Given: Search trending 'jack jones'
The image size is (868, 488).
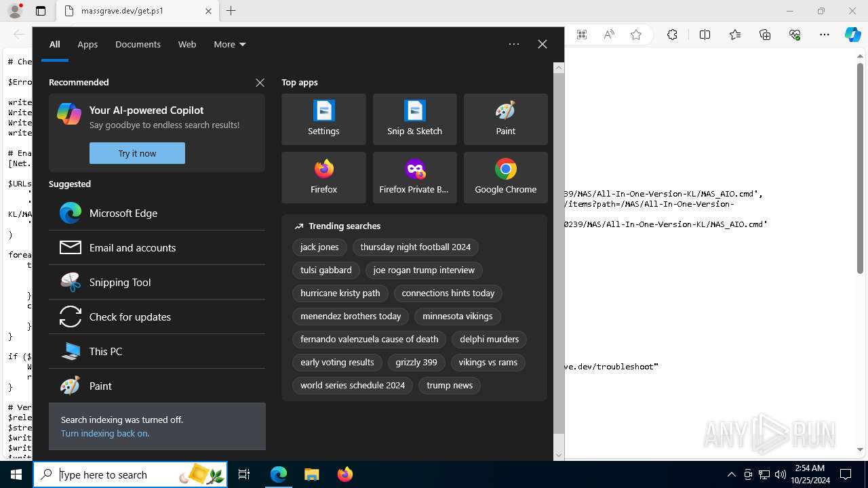Looking at the screenshot, I should click(x=319, y=247).
